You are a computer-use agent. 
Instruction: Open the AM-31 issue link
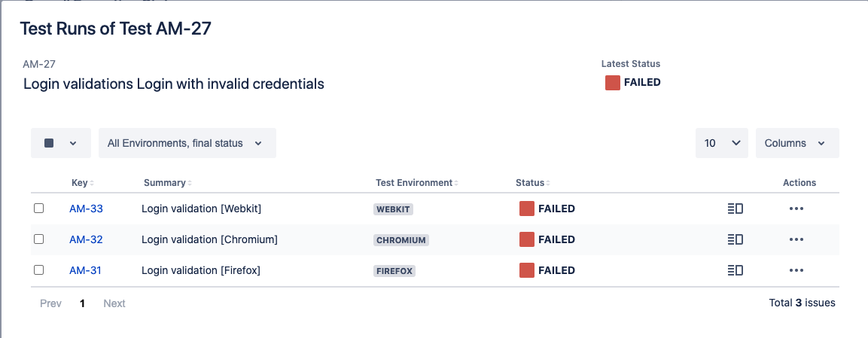pyautogui.click(x=85, y=270)
